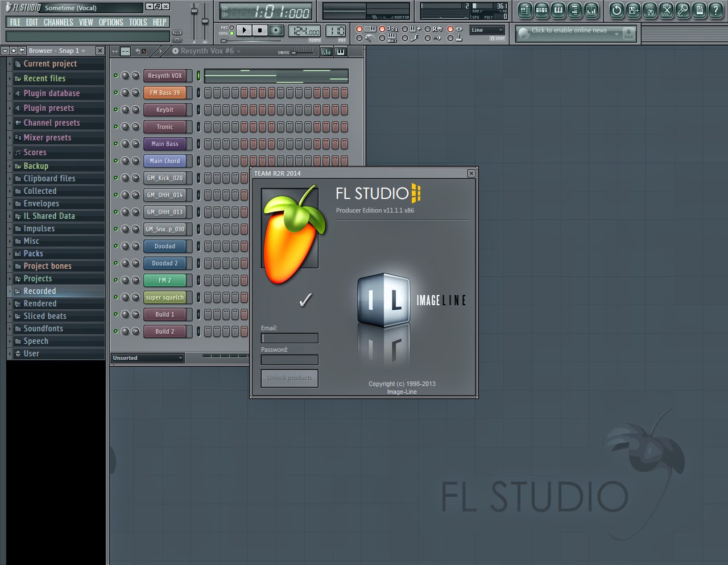Mute the Keybit channel LED
The height and width of the screenshot is (565, 728).
115,110
